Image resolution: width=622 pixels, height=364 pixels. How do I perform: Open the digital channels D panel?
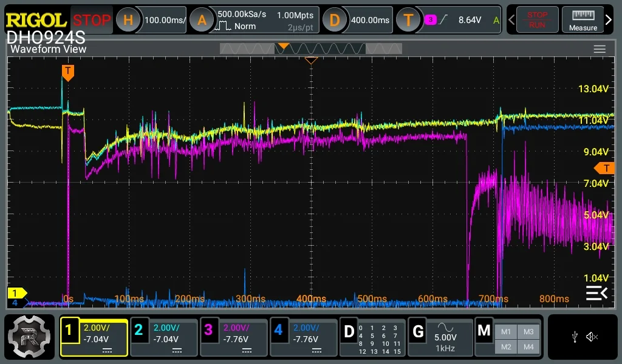[372, 338]
